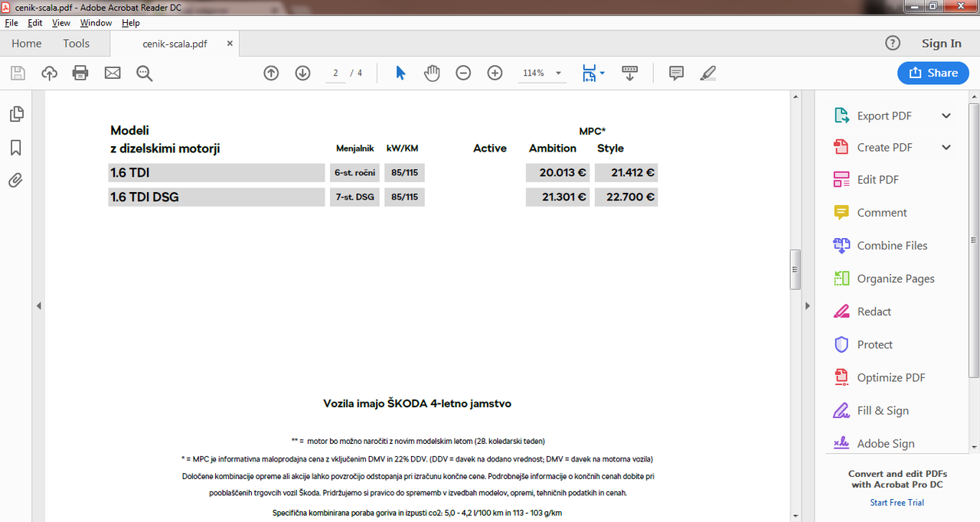Click the Sign In link

pyautogui.click(x=942, y=44)
